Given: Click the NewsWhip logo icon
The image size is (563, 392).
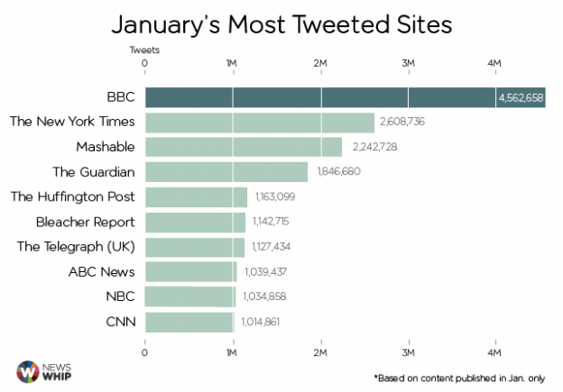Looking at the screenshot, I should [29, 371].
